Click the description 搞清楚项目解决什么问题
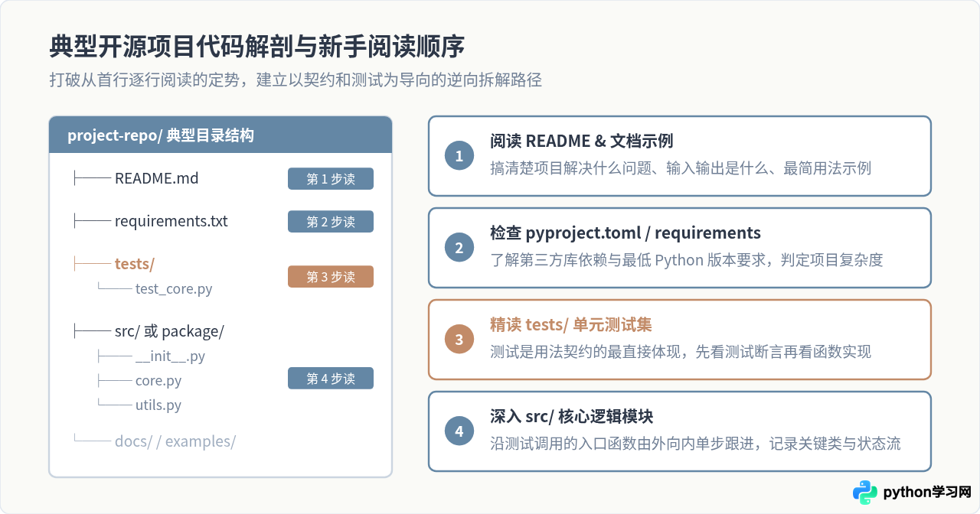This screenshot has height=514, width=980. pos(681,168)
